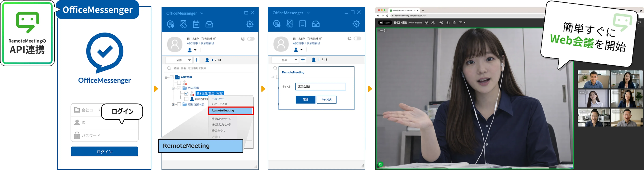
Task: Check the unnamed user checkbox under ABC商事
Action: coord(179,82)
